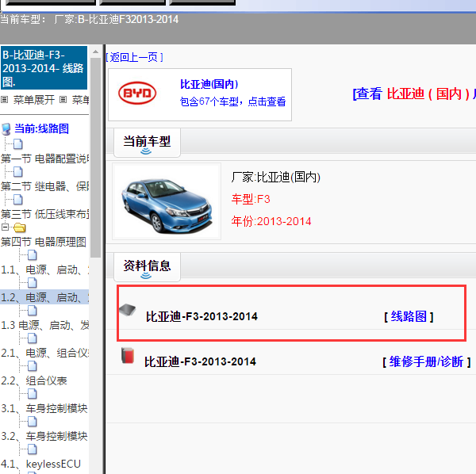Select highlighted item 1.2、电源、启动

(x=44, y=297)
